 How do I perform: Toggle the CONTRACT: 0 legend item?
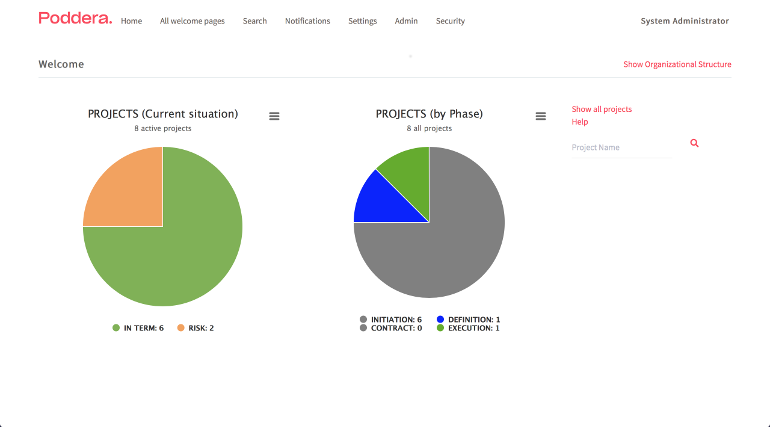pyautogui.click(x=390, y=328)
